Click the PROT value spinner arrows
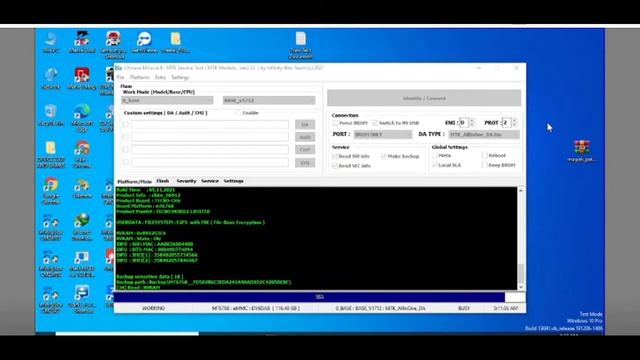 click(514, 122)
